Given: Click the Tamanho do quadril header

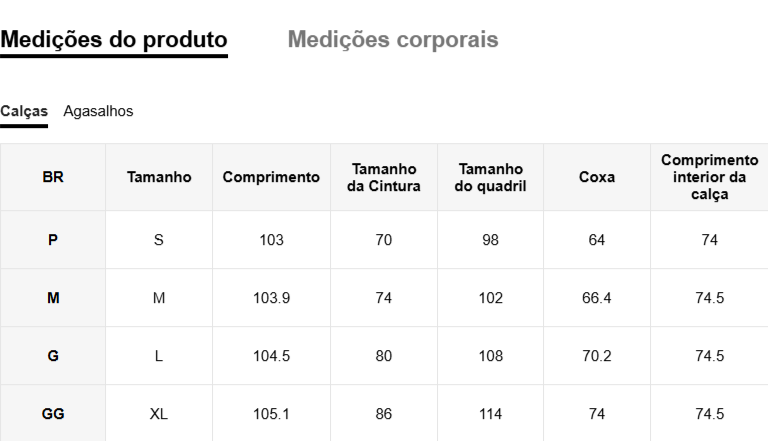Looking at the screenshot, I should (490, 177).
